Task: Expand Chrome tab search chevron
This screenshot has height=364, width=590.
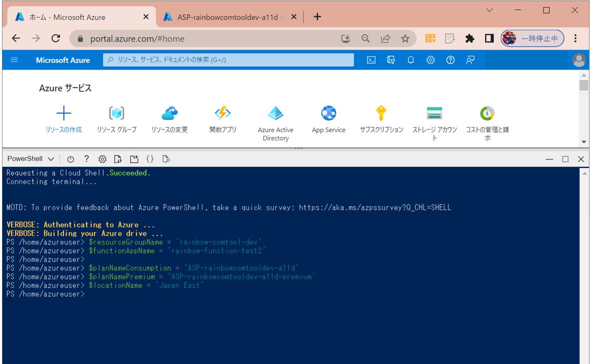Action: [x=489, y=10]
